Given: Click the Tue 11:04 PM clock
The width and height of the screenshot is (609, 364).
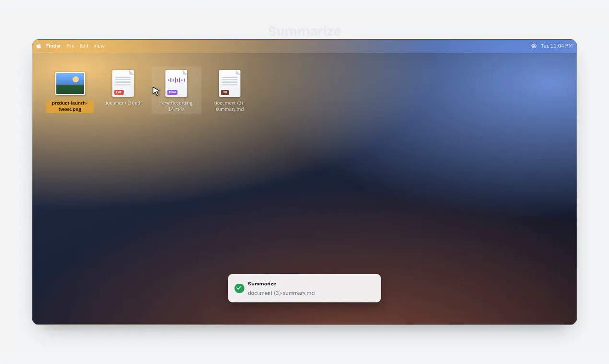Looking at the screenshot, I should point(556,46).
